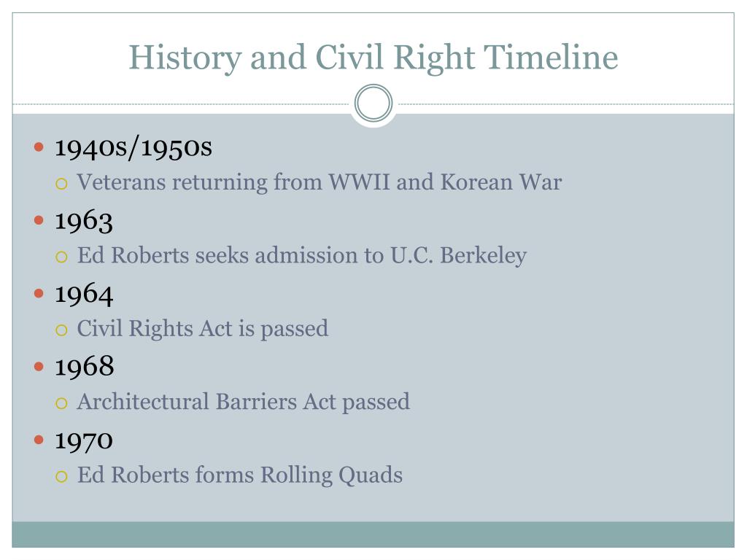Click the teal footer band of the slide
747x560 pixels.
point(373,534)
